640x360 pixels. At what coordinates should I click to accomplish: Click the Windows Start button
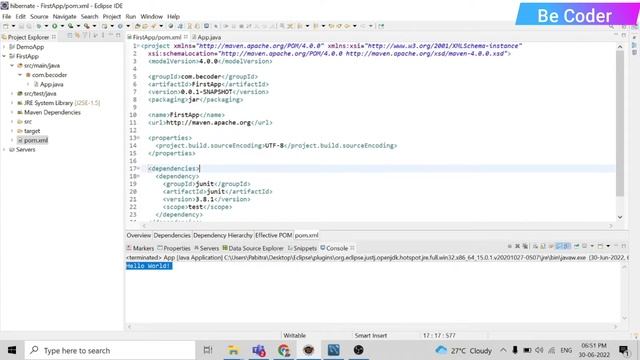click(x=12, y=350)
